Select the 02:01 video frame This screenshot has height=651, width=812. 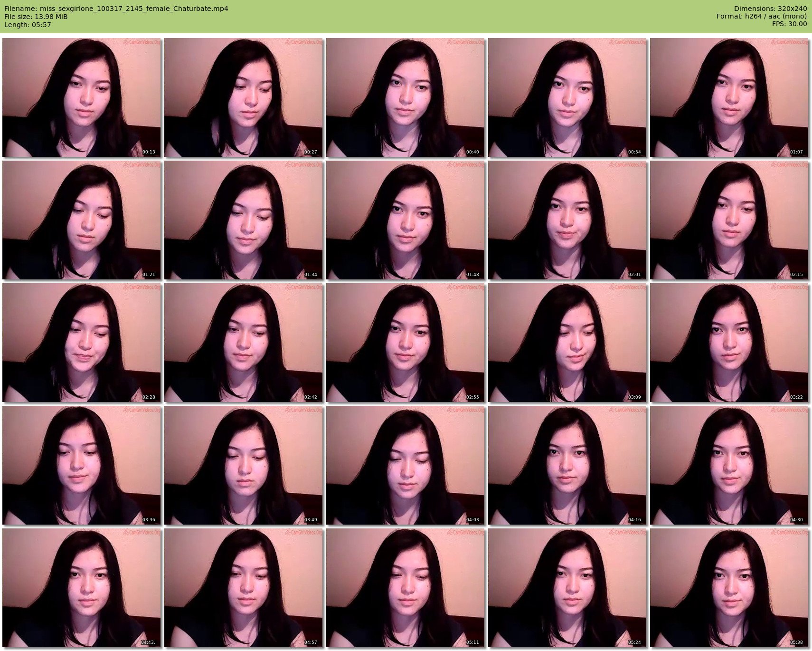(567, 220)
